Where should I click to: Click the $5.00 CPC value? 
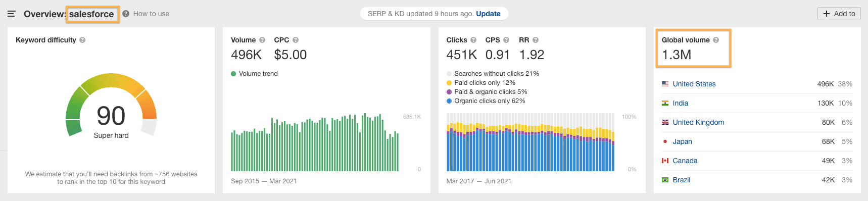[291, 55]
